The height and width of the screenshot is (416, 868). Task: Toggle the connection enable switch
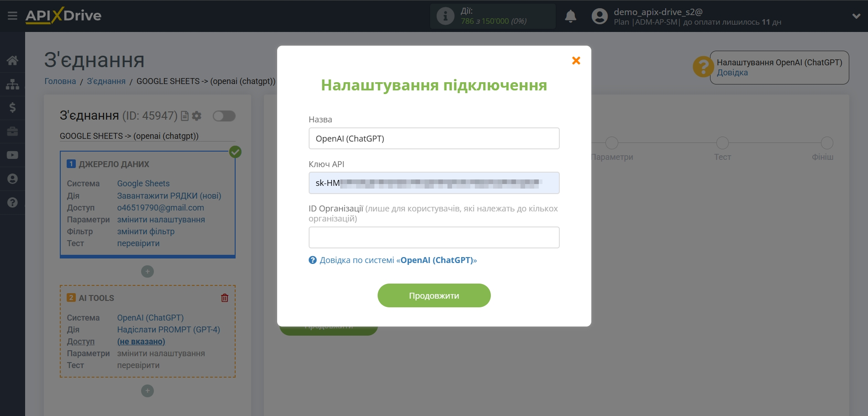coord(224,116)
